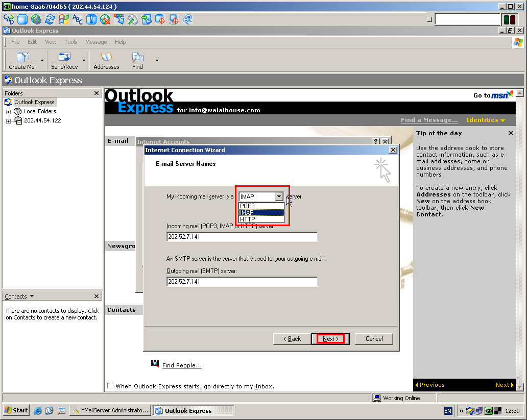Dismiss the Tip of the day panel
The image size is (527, 420).
coord(511,133)
